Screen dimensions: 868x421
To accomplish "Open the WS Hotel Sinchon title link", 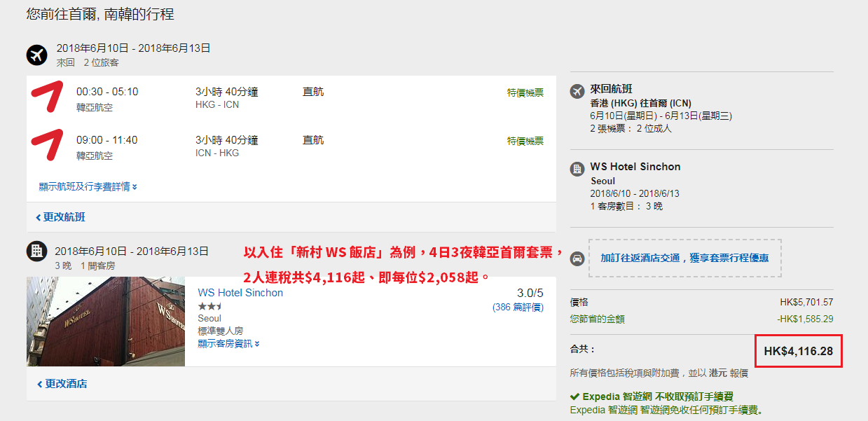I will tap(240, 293).
